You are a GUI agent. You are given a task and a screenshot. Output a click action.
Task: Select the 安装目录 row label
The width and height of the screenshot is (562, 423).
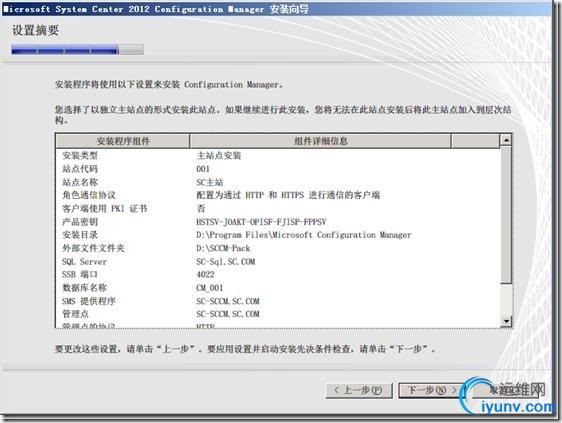point(80,235)
